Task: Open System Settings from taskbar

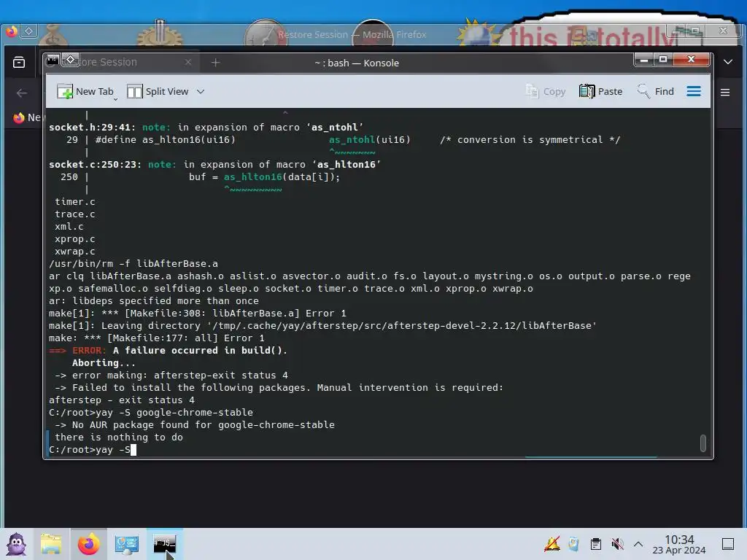Action: tap(127, 544)
